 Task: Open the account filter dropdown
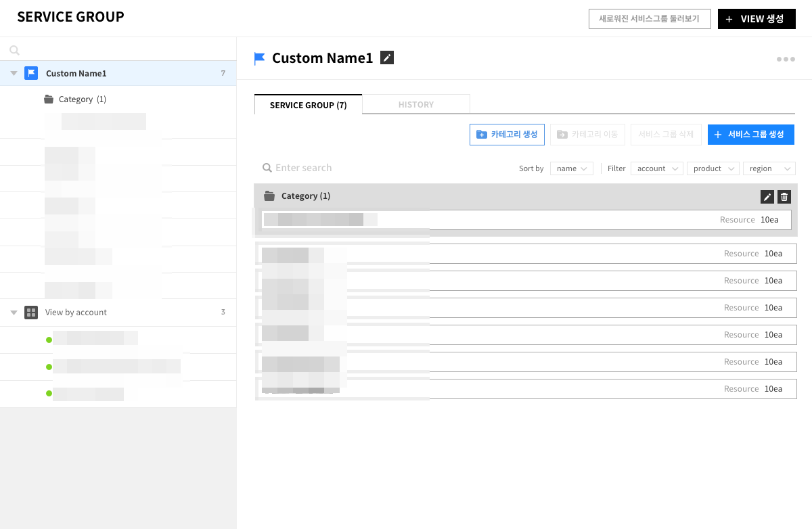(656, 168)
